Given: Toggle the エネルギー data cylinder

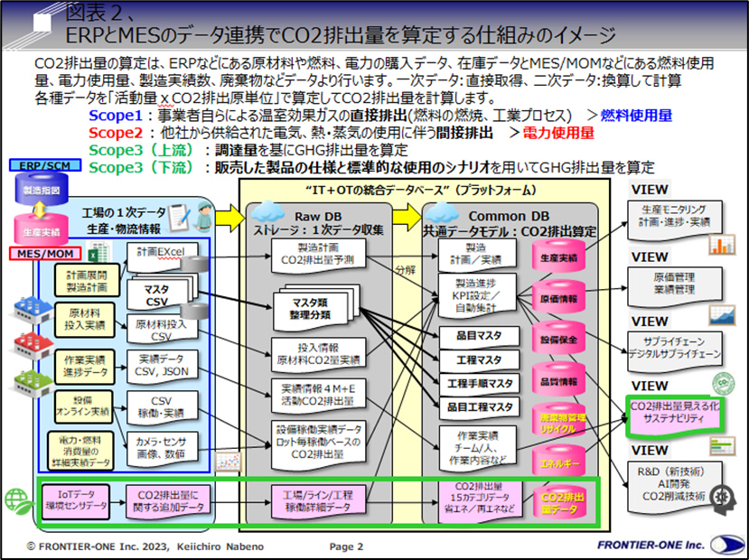Looking at the screenshot, I should [x=557, y=462].
